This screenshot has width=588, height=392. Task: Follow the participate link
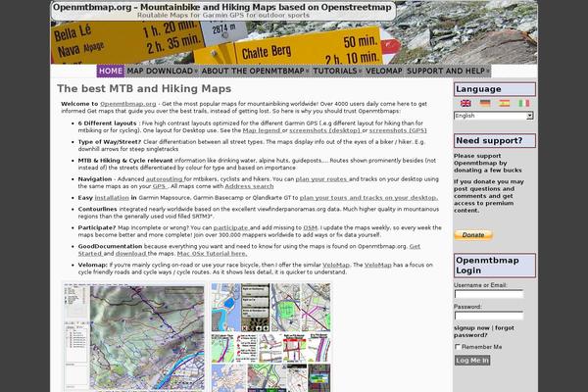point(231,227)
